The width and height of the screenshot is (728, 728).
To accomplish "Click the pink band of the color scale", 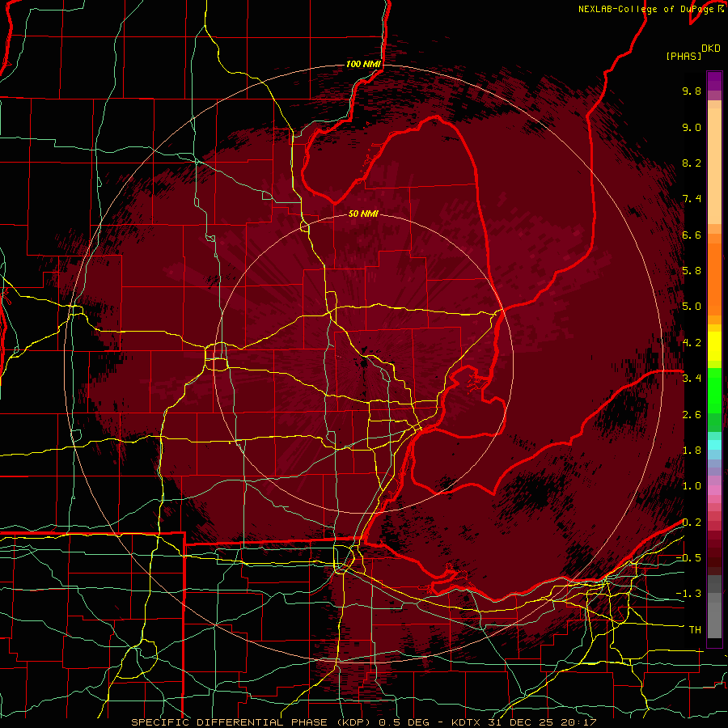I will [714, 490].
